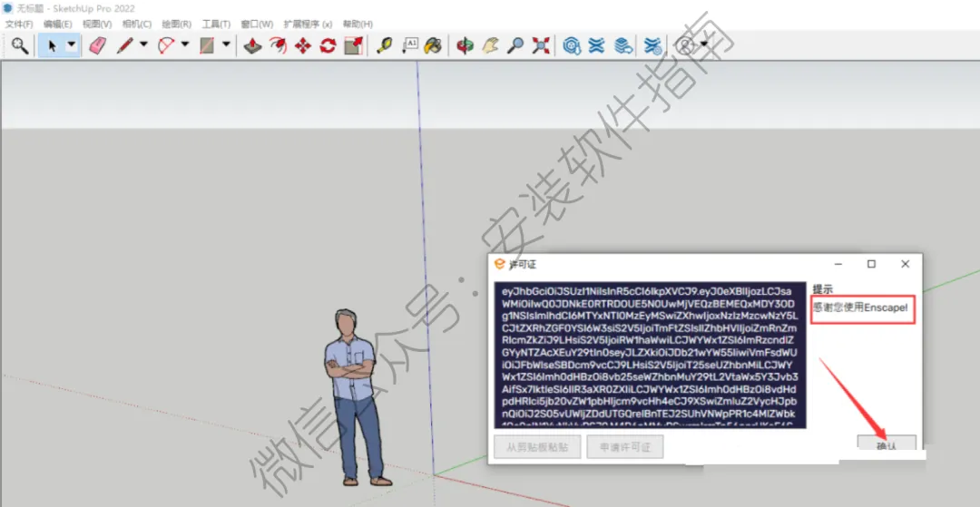
Task: Open the 3D Warehouse icon
Action: 572,45
